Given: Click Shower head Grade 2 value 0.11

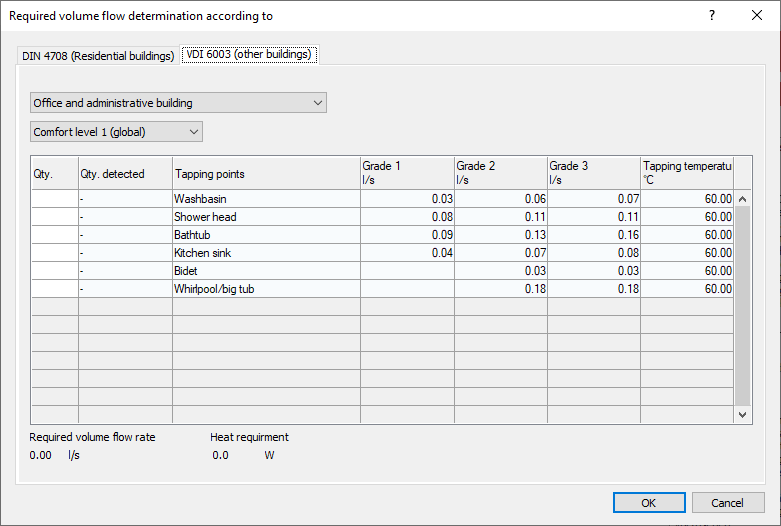Looking at the screenshot, I should point(501,217).
